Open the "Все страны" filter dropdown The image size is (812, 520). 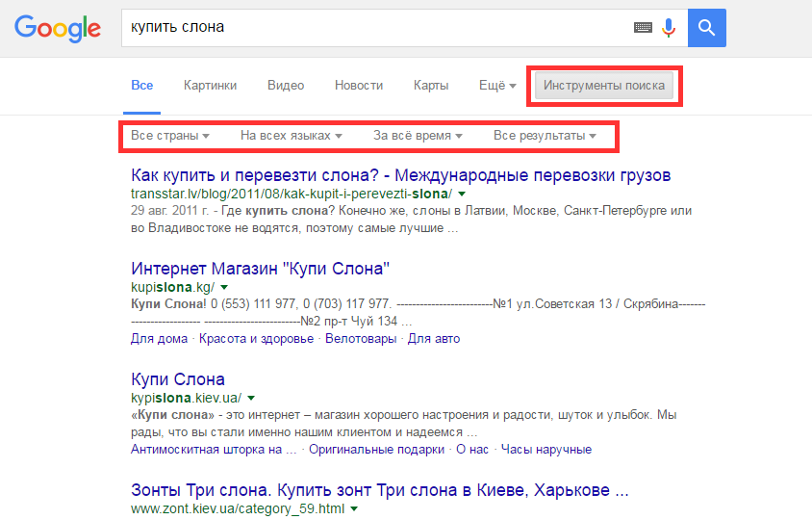(170, 136)
